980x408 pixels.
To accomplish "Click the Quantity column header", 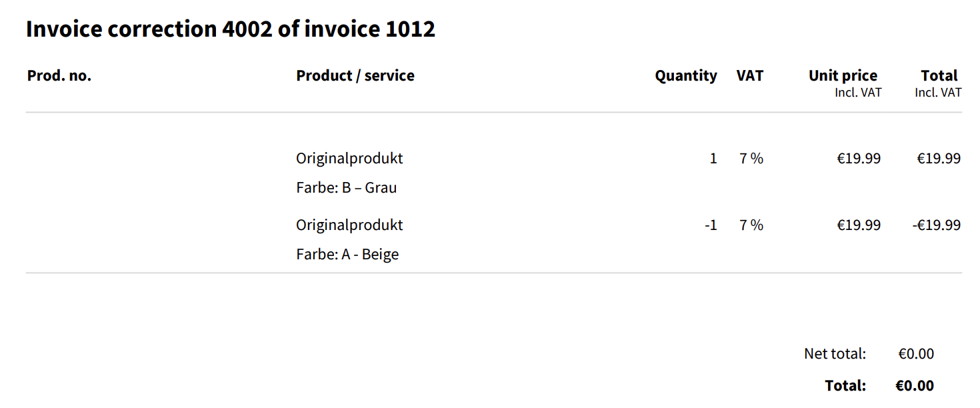I will click(x=685, y=76).
